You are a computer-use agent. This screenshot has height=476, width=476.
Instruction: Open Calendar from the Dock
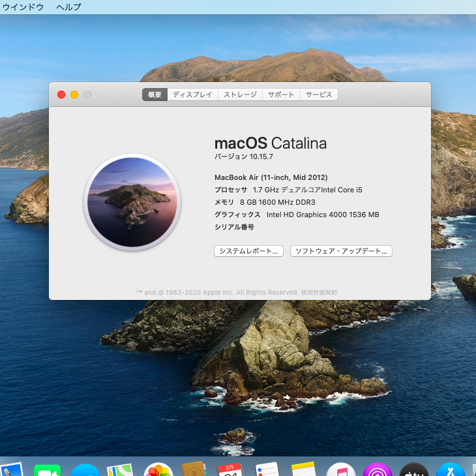tap(230, 469)
